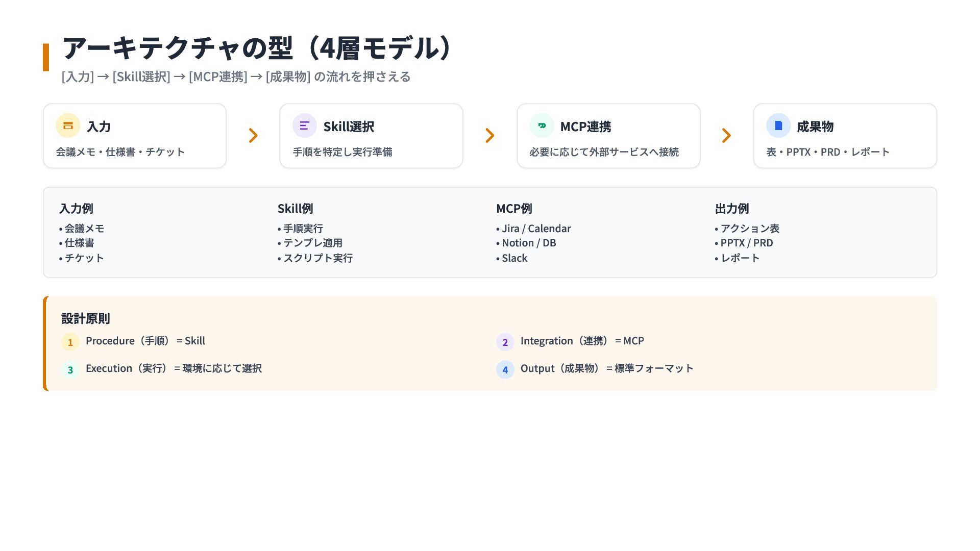
Task: Click number badge 4 beside Output
Action: 505,369
